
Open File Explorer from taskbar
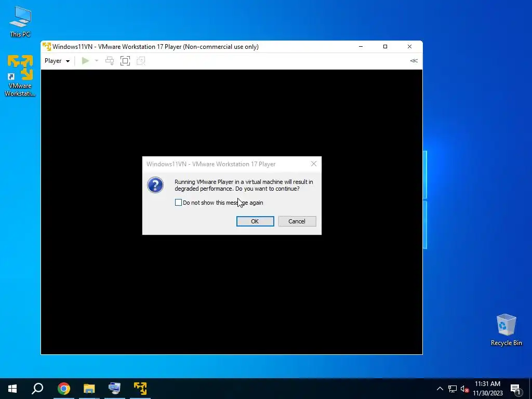89,389
